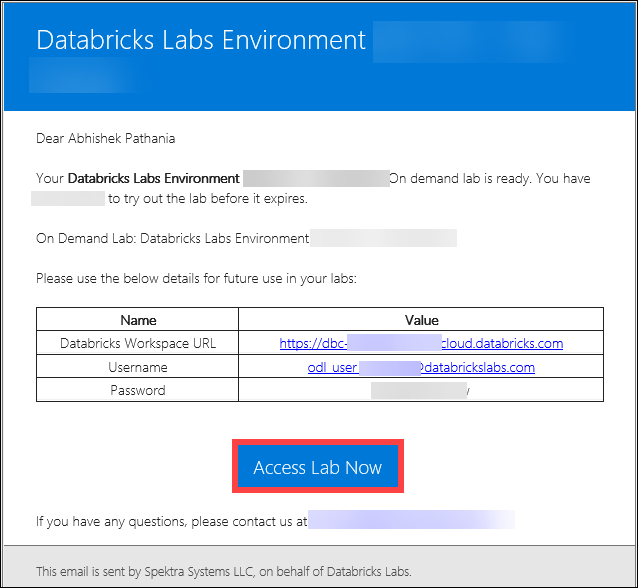This screenshot has height=588, width=638.
Task: Open the Databricks Workspace URL link
Action: (x=421, y=343)
